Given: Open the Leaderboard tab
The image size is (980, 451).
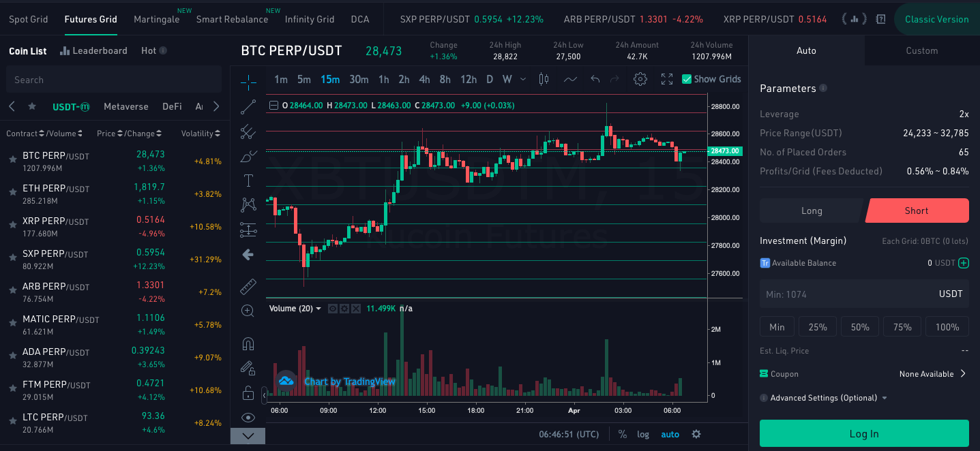Looking at the screenshot, I should tap(93, 50).
